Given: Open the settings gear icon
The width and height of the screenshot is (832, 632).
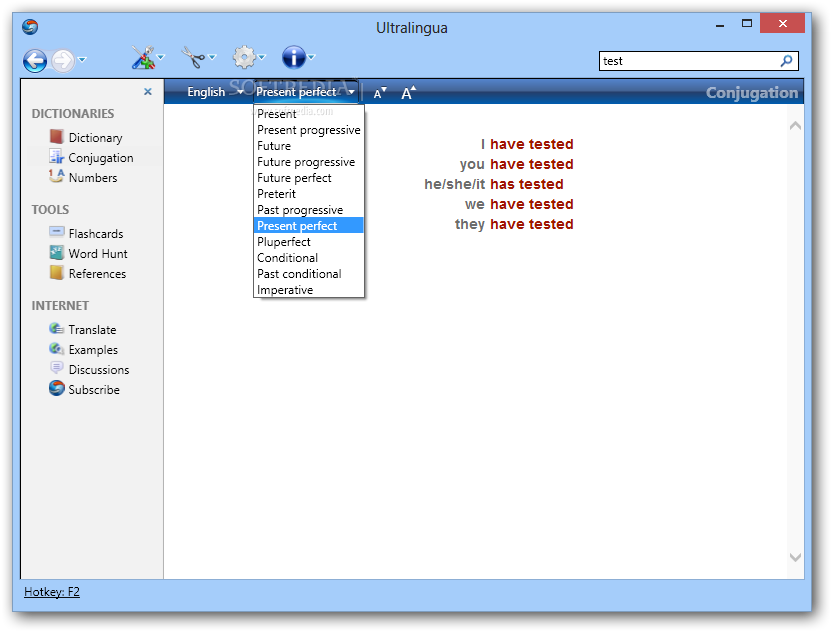Looking at the screenshot, I should [244, 58].
